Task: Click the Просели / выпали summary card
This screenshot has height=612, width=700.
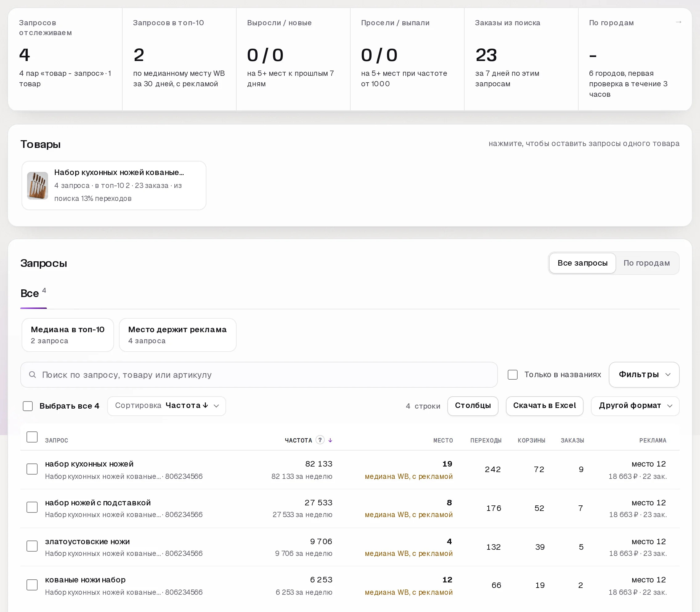Action: pyautogui.click(x=407, y=59)
